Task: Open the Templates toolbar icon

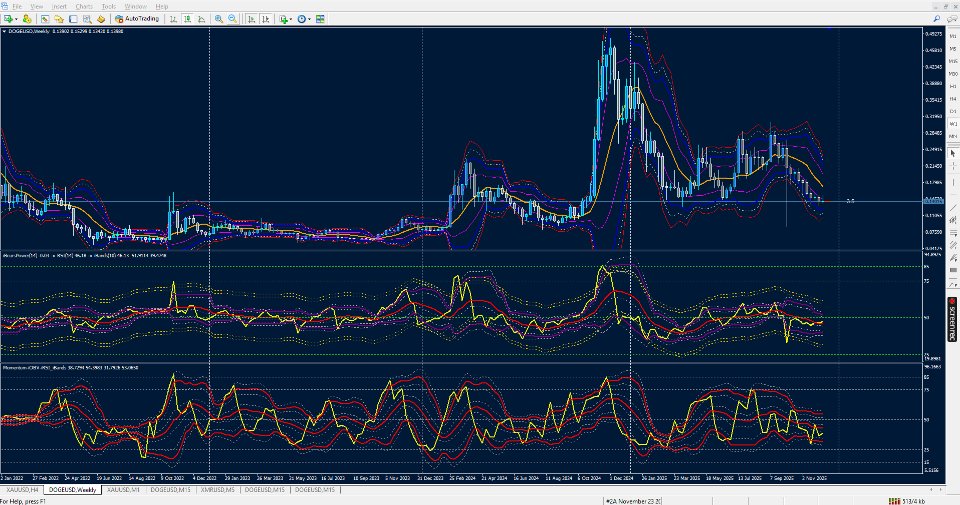Action: [x=320, y=19]
